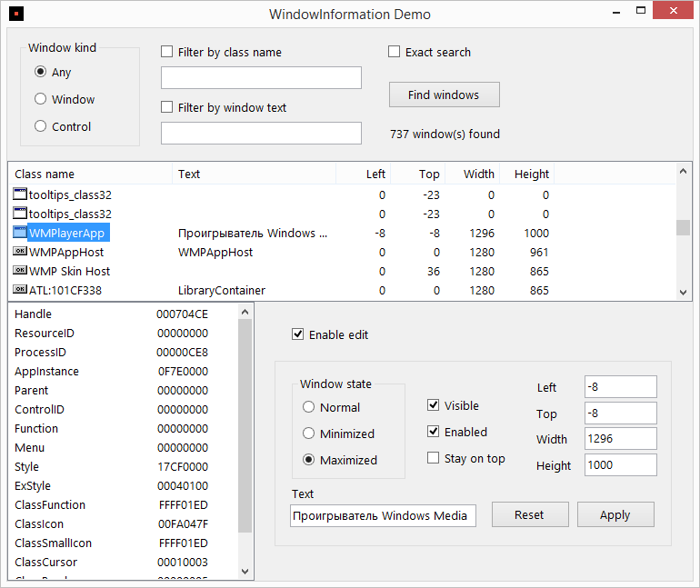Click the Width column header
This screenshot has width=700, height=588.
478,174
